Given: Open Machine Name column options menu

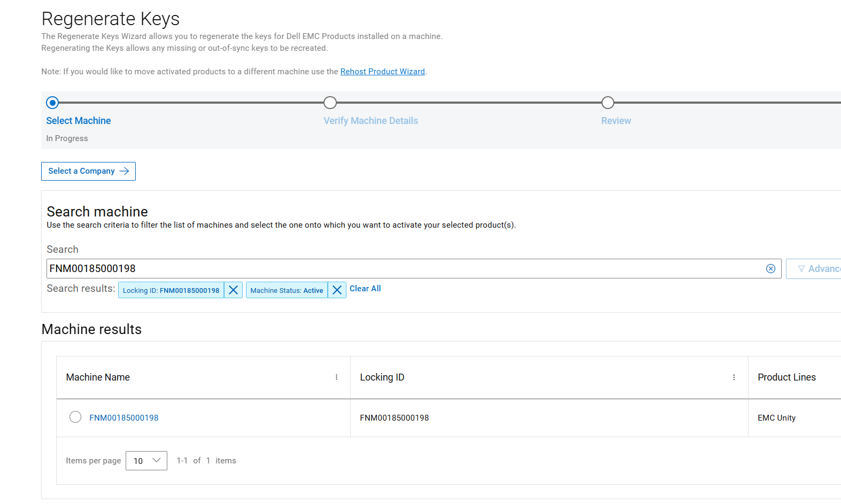Looking at the screenshot, I should (336, 377).
